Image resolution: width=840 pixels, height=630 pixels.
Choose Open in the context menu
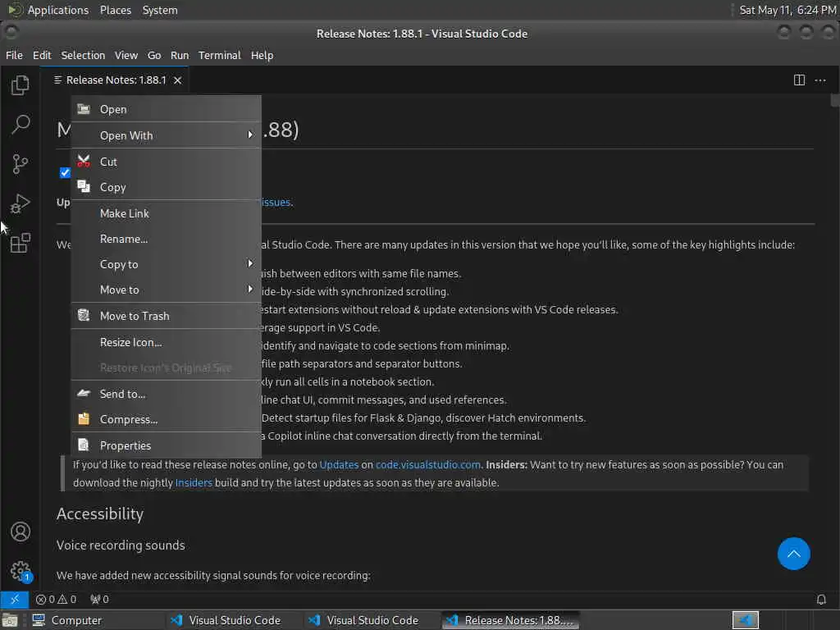coord(166,109)
